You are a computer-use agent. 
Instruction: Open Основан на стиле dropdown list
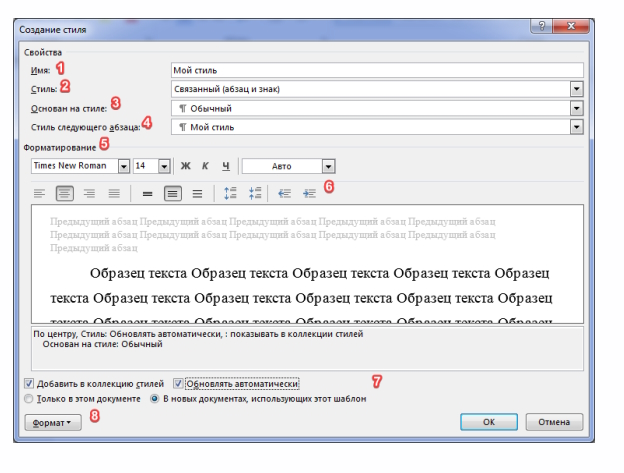tap(576, 108)
